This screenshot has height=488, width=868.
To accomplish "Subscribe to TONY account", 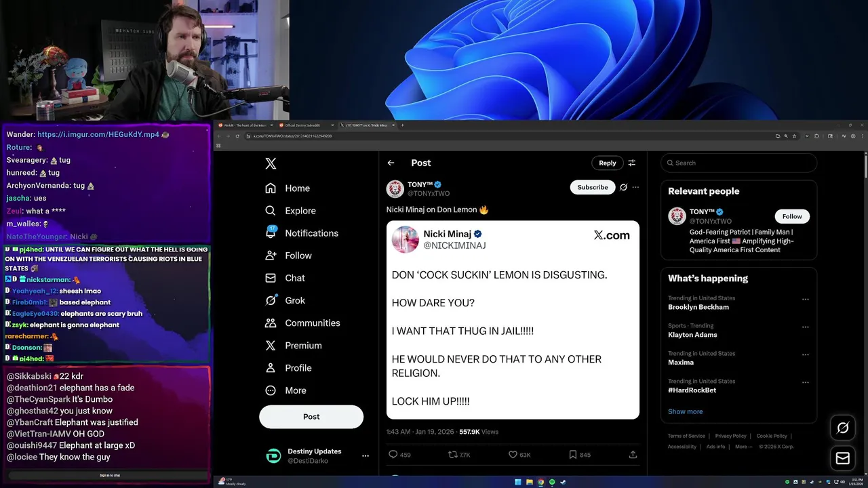I will point(593,187).
